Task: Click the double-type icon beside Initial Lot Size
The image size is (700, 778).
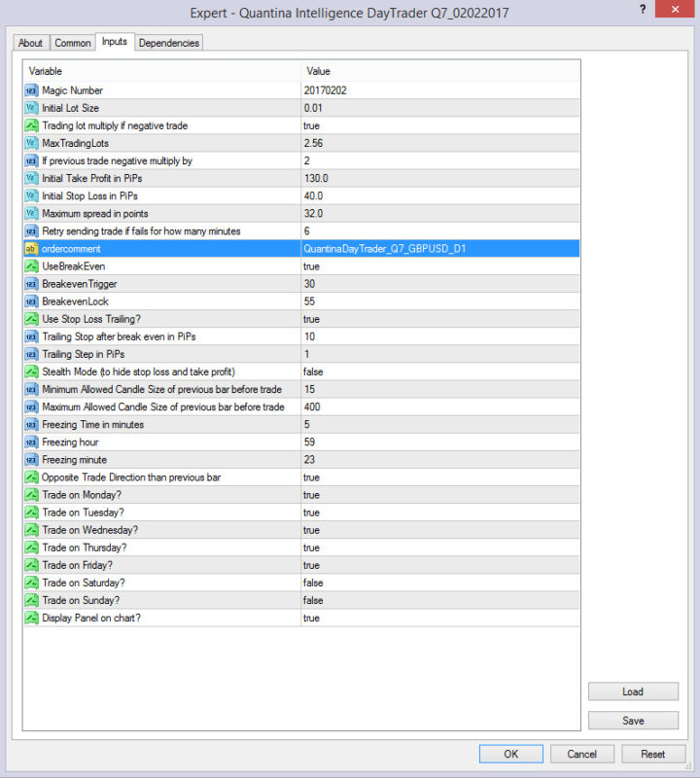Action: coord(31,108)
